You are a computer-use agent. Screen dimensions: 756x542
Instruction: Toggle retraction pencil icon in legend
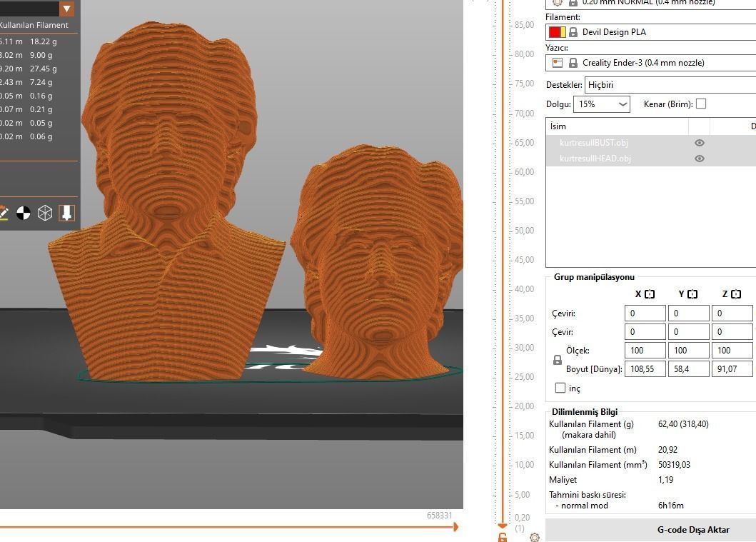click(x=4, y=213)
